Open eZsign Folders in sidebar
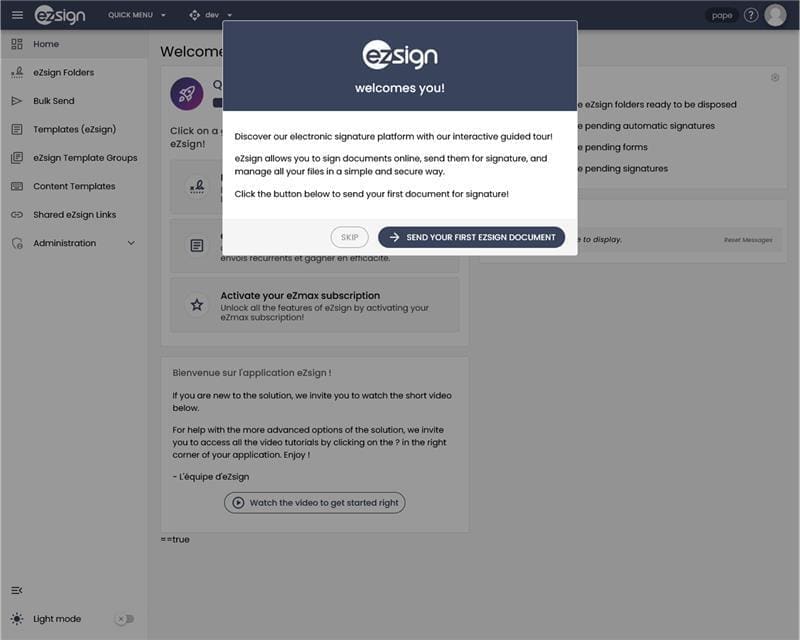The height and width of the screenshot is (640, 800). (64, 72)
